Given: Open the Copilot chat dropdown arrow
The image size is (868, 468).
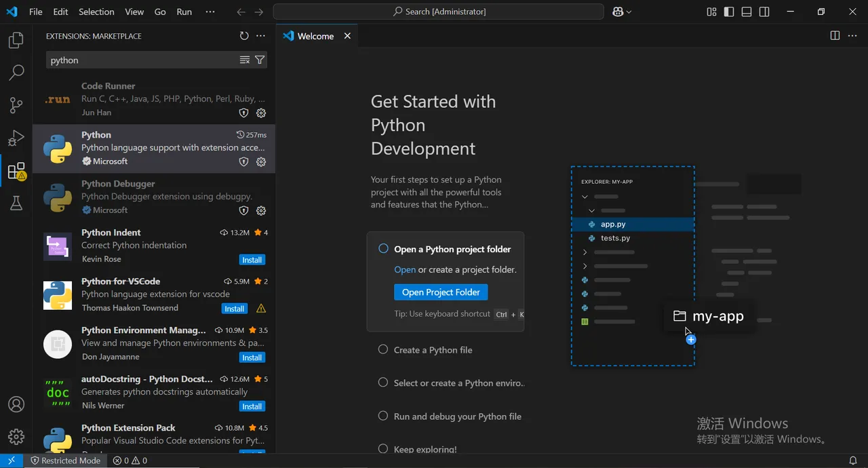Looking at the screenshot, I should coord(629,12).
